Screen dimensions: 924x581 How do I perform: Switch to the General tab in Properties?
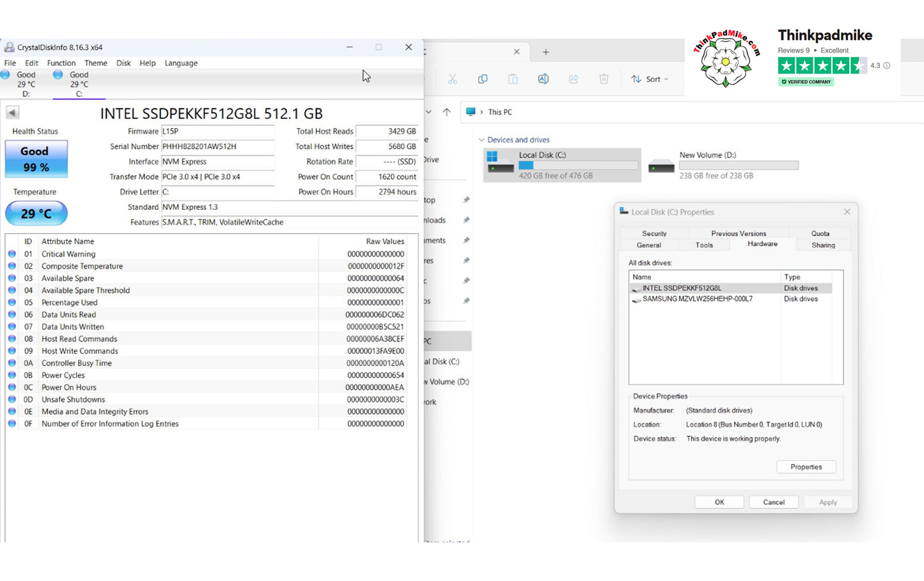[649, 245]
